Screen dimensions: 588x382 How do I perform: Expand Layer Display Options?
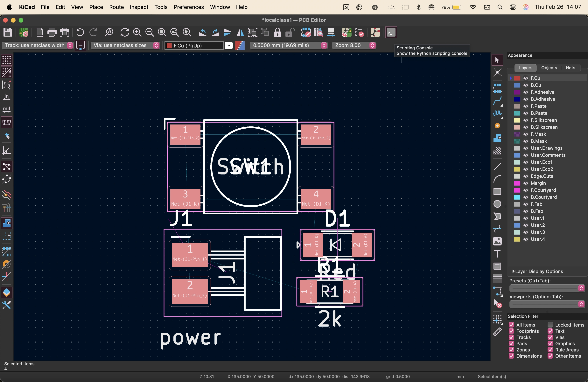coord(513,271)
